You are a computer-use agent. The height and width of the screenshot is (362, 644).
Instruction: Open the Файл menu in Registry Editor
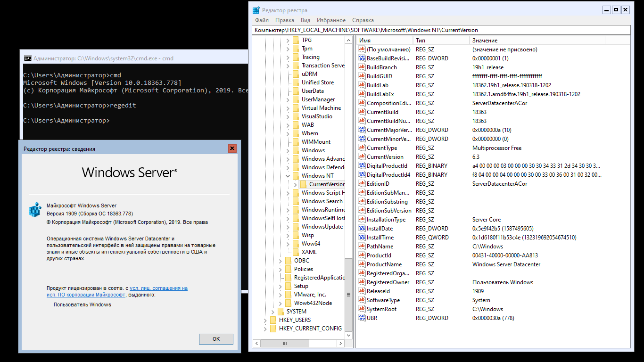262,20
